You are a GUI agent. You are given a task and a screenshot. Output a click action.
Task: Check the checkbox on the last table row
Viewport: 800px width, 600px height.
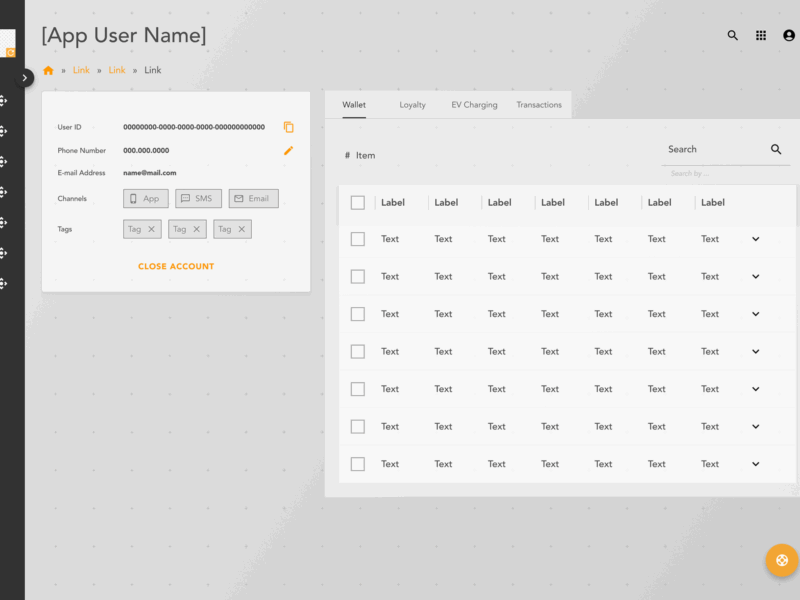click(x=357, y=463)
